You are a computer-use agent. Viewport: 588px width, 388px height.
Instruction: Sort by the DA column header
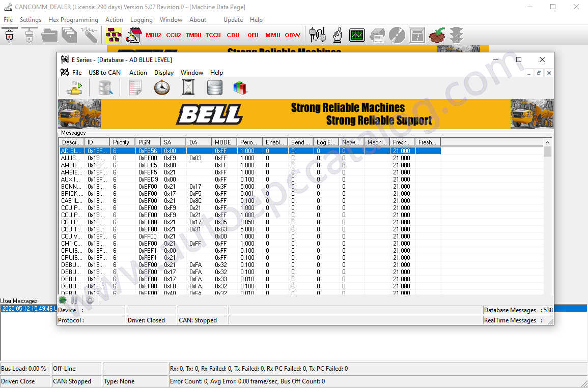pos(199,142)
